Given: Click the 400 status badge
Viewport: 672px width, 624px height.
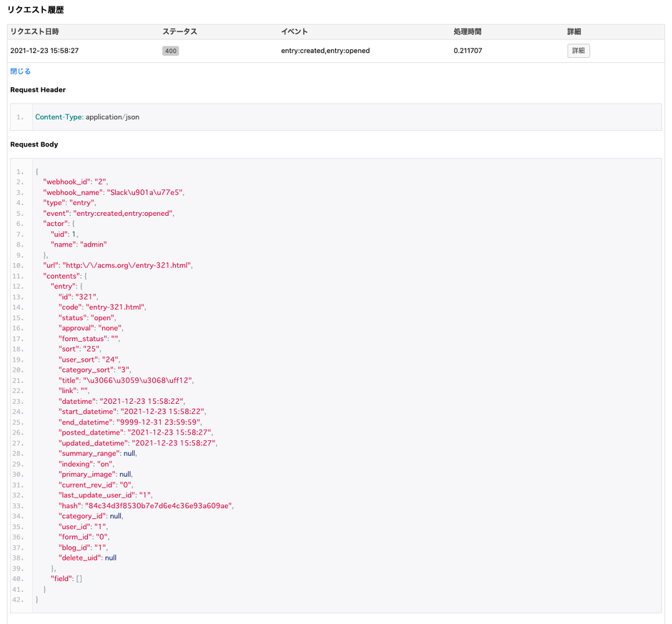Looking at the screenshot, I should pyautogui.click(x=170, y=51).
